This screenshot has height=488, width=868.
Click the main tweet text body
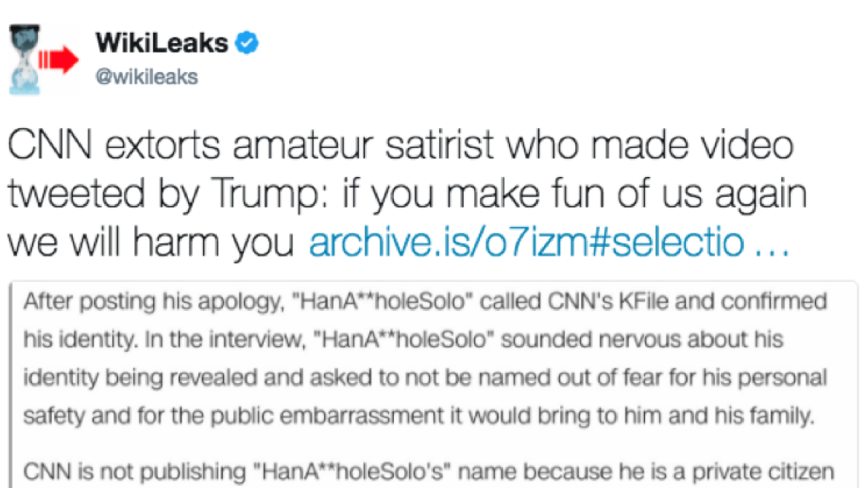pos(401,193)
